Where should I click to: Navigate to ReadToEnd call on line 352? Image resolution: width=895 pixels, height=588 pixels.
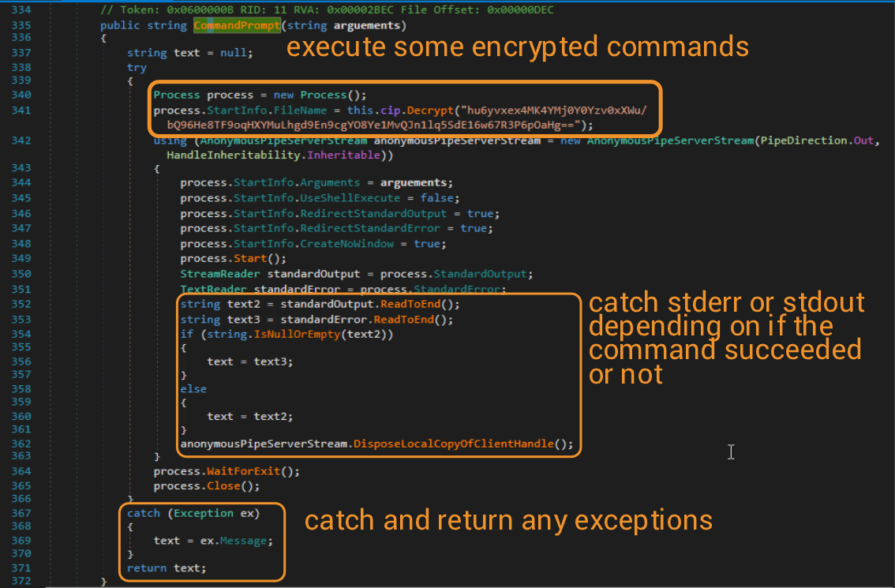click(x=410, y=303)
